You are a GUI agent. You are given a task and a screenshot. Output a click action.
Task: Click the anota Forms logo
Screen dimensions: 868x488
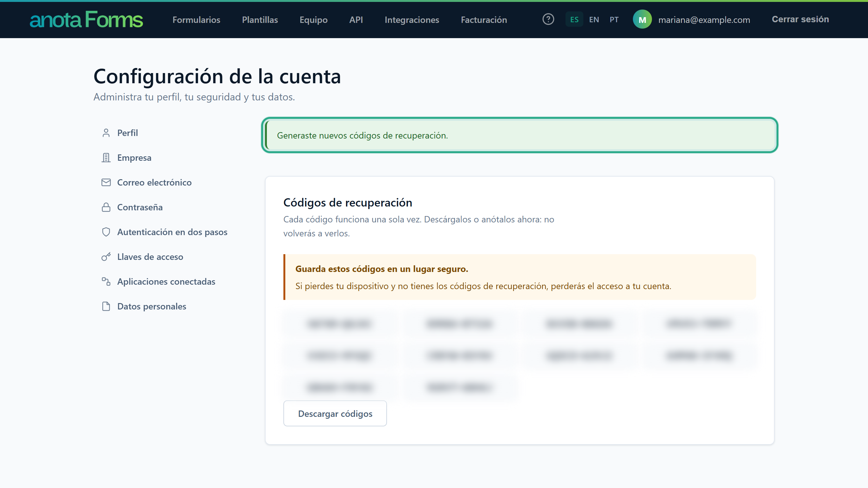pos(86,20)
